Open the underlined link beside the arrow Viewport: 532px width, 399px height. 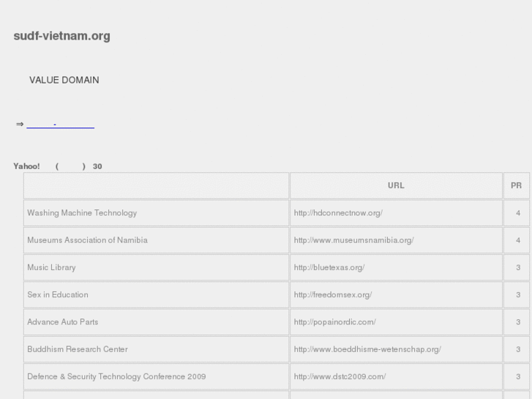60,124
